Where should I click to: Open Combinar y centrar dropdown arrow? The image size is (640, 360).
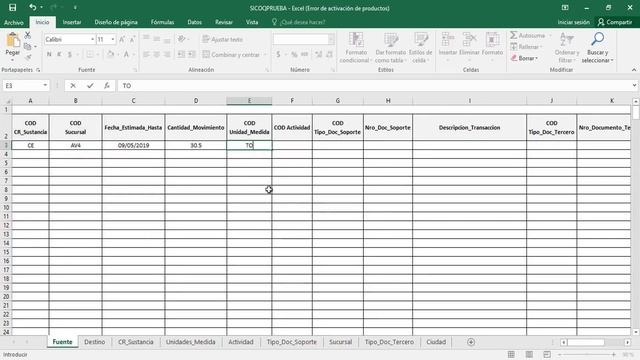point(264,55)
